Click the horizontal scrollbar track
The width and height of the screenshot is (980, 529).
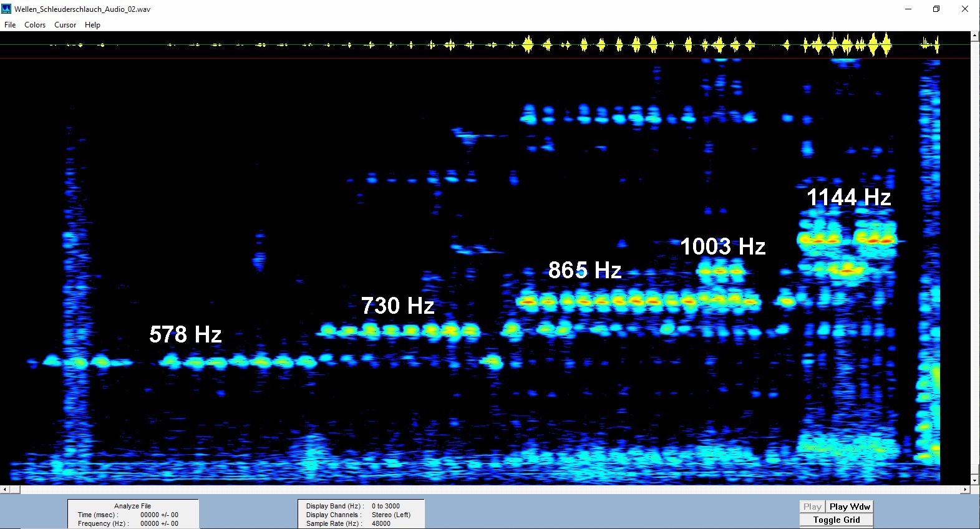click(490, 490)
